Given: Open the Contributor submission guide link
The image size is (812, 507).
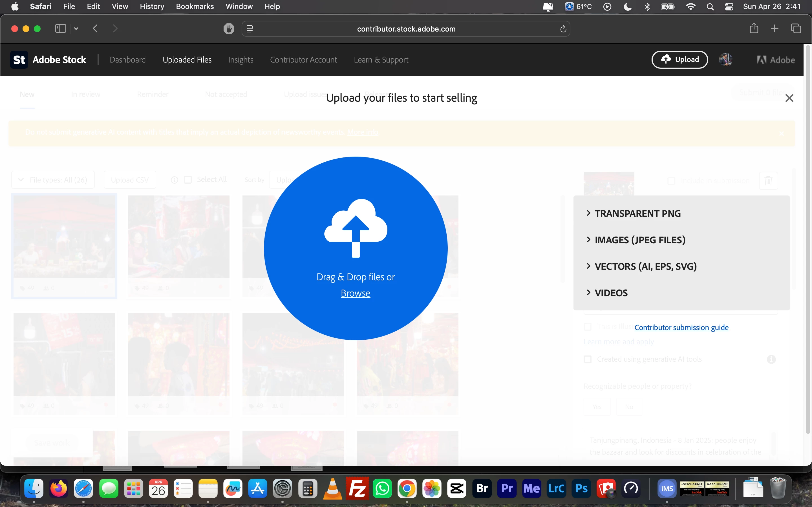Looking at the screenshot, I should 681,327.
